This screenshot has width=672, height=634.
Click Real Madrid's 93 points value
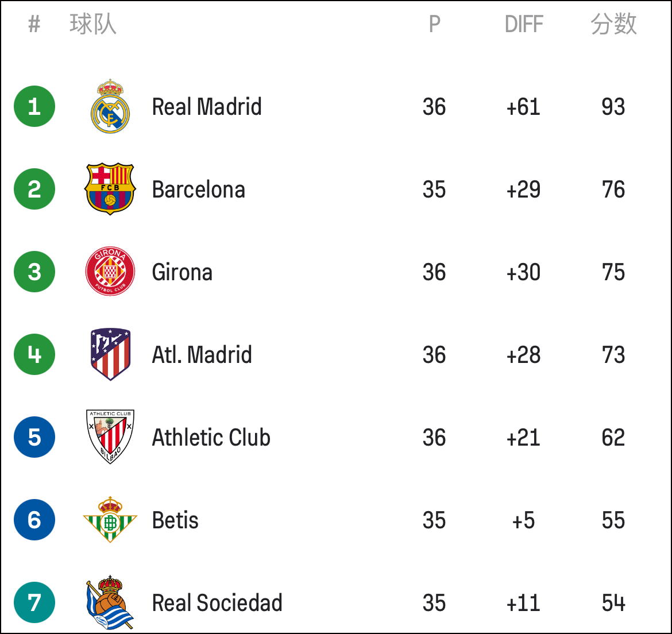tap(613, 107)
